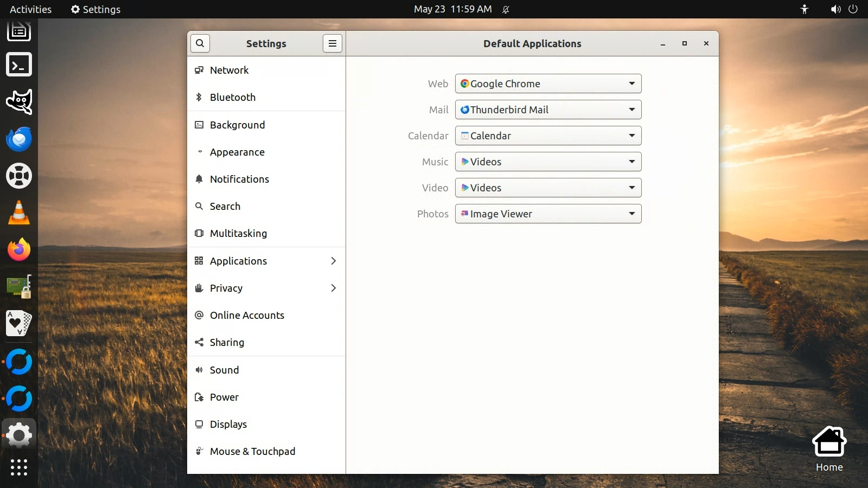Go to Bluetooth settings
The width and height of the screenshot is (868, 488).
click(233, 98)
